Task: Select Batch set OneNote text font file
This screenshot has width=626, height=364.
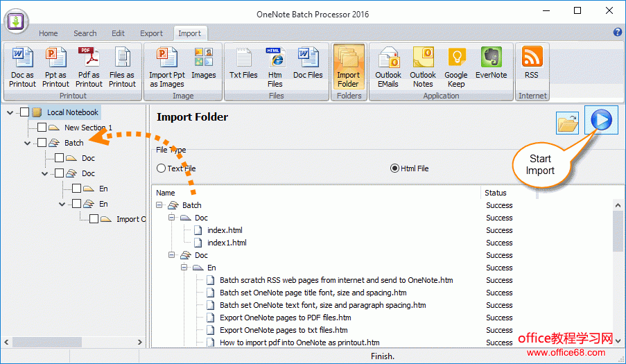Action: click(322, 305)
